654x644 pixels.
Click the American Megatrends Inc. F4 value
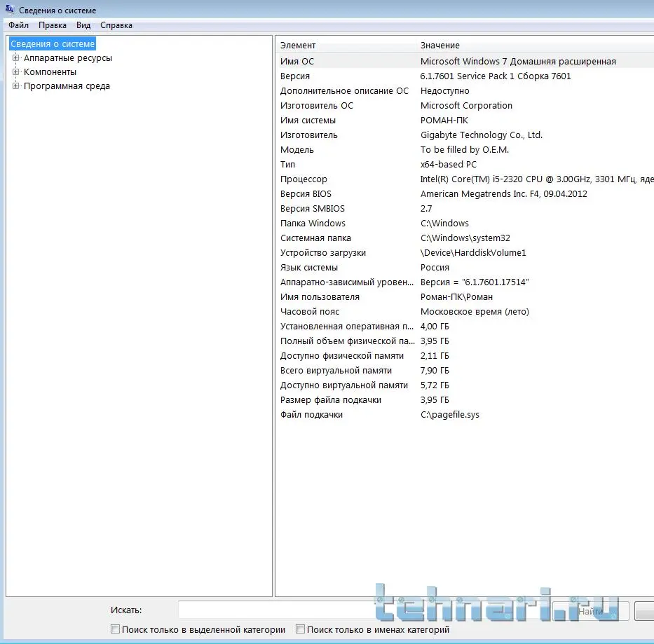(x=503, y=194)
